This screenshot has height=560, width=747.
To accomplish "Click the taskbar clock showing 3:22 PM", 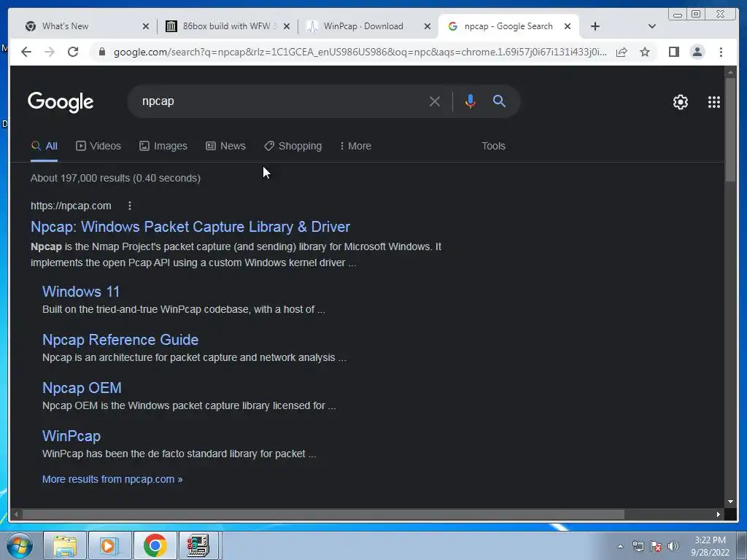I will click(x=710, y=546).
